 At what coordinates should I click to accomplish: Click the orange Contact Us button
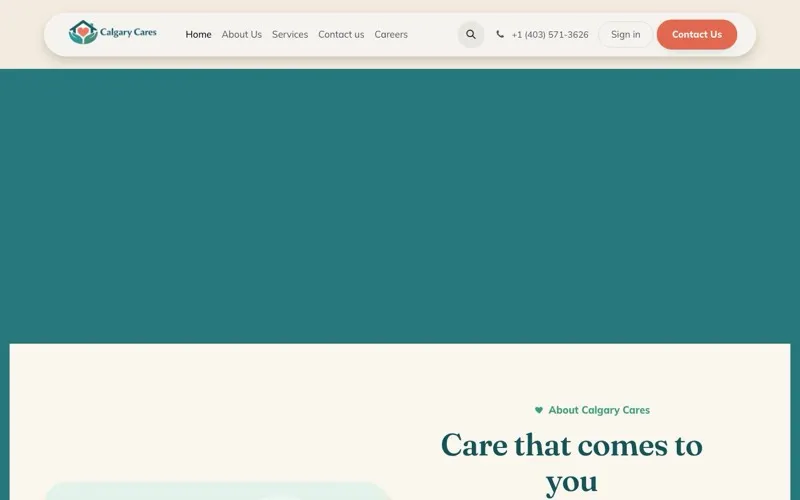[696, 34]
